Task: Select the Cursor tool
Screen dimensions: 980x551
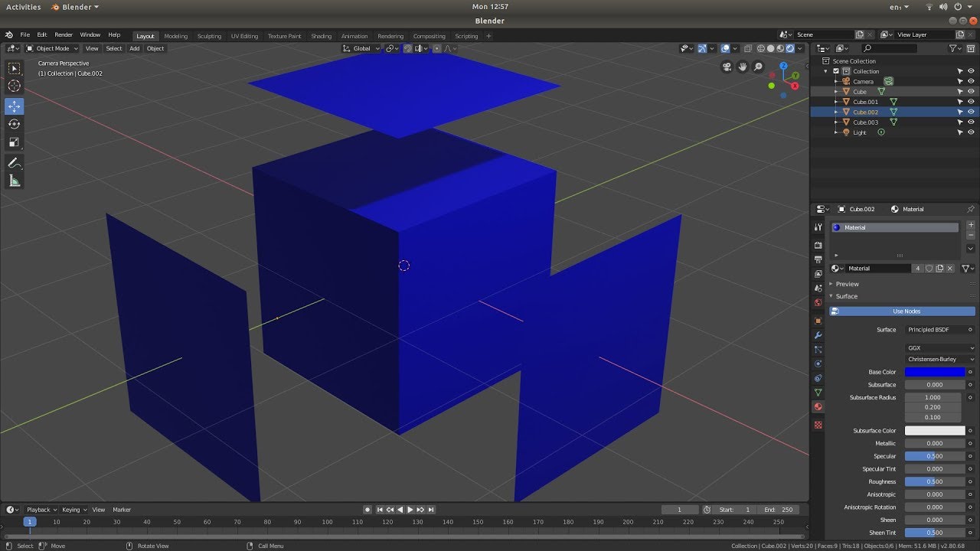Action: 15,86
